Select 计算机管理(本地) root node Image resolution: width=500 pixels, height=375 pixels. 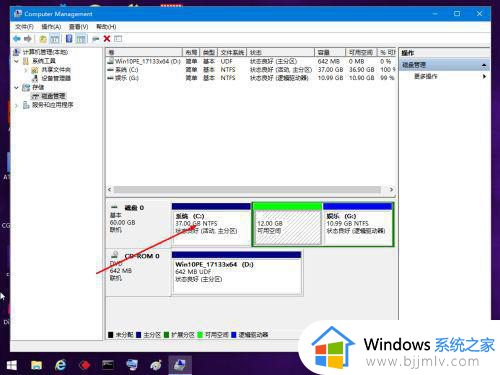coord(45,52)
